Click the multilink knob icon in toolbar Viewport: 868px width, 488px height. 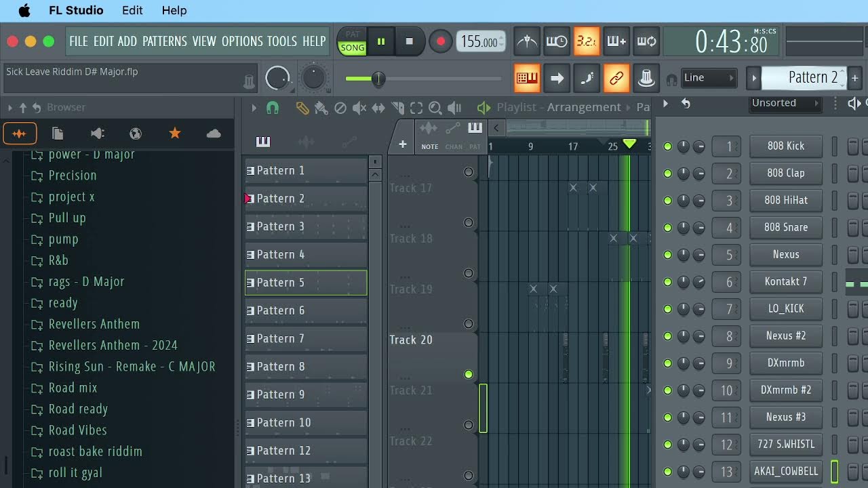point(646,78)
